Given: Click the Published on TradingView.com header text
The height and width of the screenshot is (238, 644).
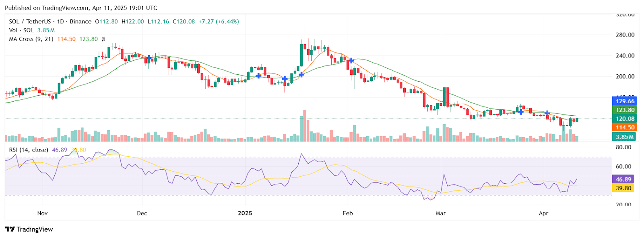Looking at the screenshot, I should click(81, 8).
